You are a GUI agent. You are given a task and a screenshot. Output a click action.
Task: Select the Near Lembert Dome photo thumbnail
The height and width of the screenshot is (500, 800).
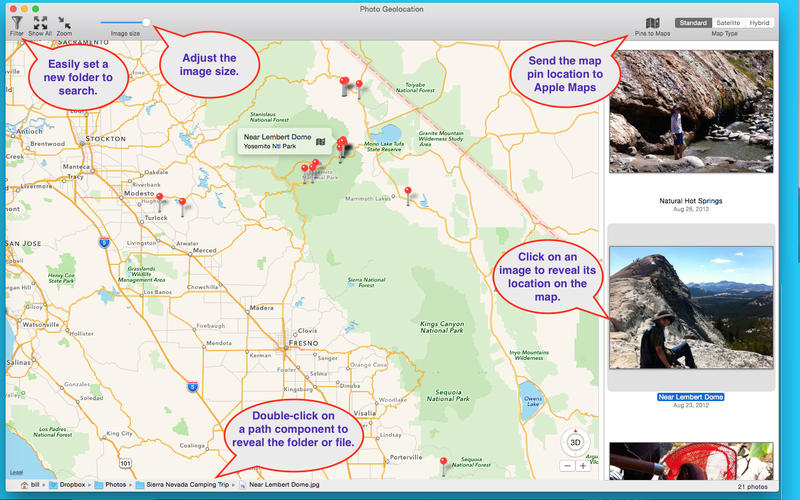(691, 307)
